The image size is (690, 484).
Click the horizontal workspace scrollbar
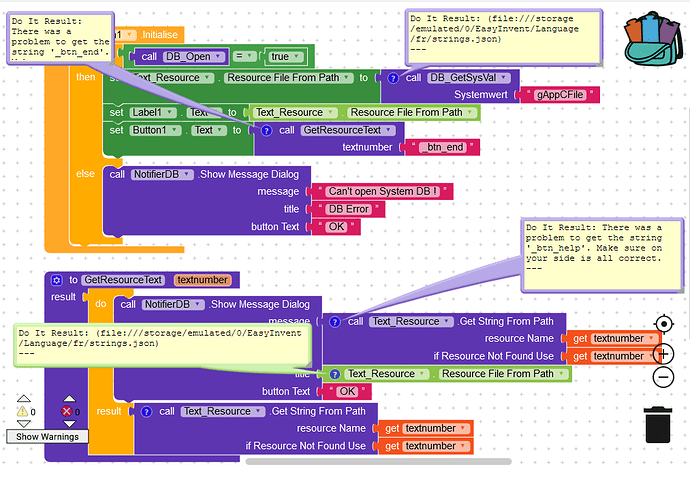point(378,462)
